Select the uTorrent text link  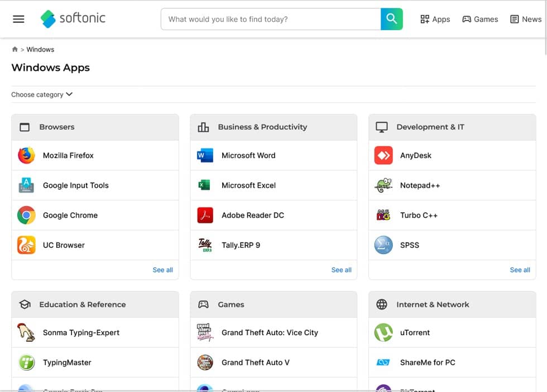pyautogui.click(x=415, y=332)
